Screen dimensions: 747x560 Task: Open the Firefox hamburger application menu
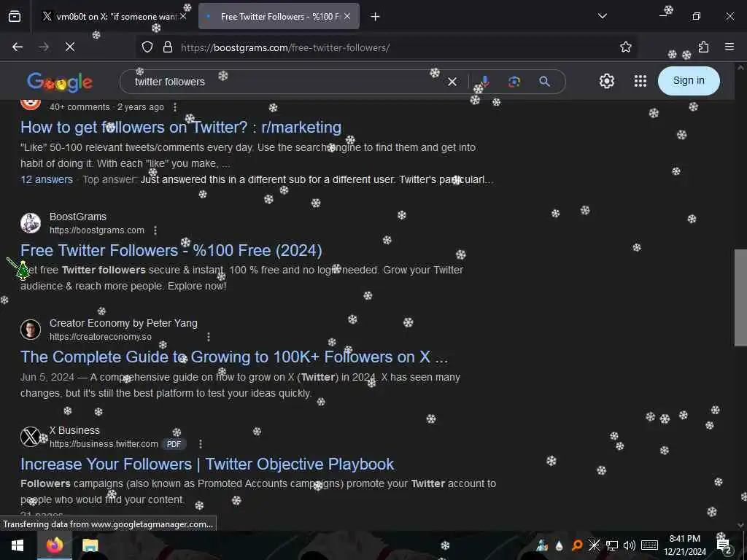point(729,47)
